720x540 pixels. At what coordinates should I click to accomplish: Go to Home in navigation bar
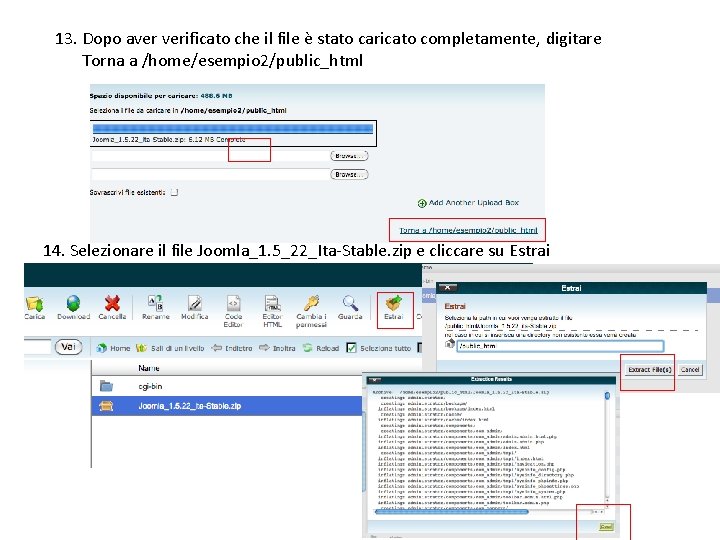[x=113, y=348]
